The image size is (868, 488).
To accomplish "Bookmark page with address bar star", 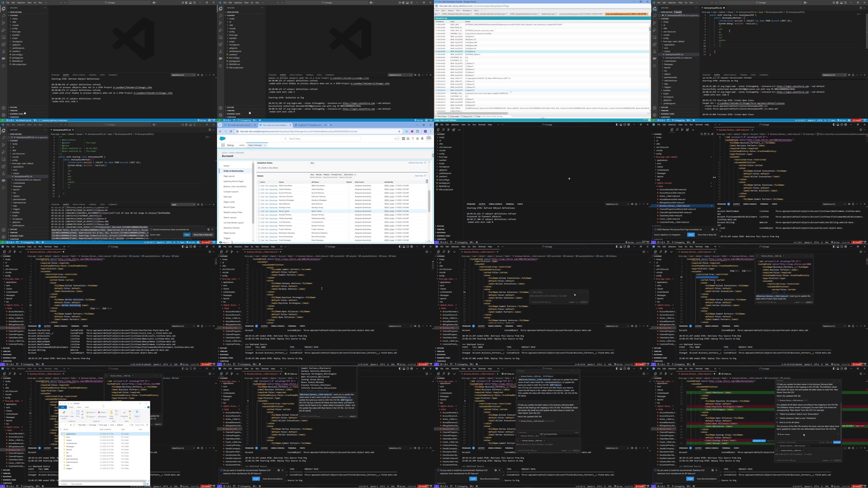I will coord(400,131).
